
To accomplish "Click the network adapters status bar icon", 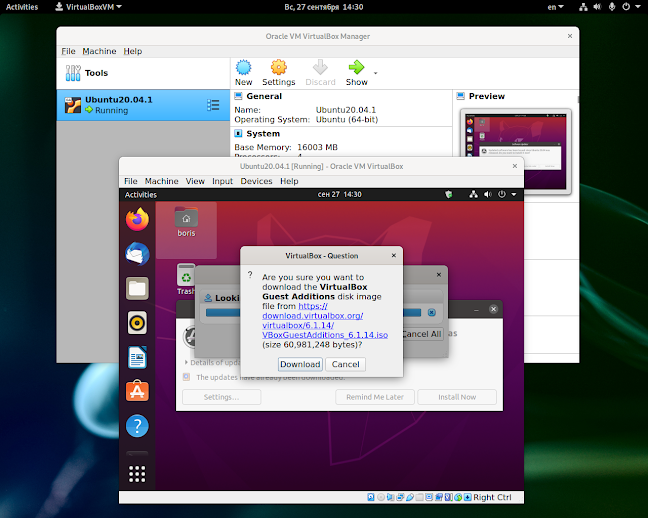I will click(x=400, y=497).
